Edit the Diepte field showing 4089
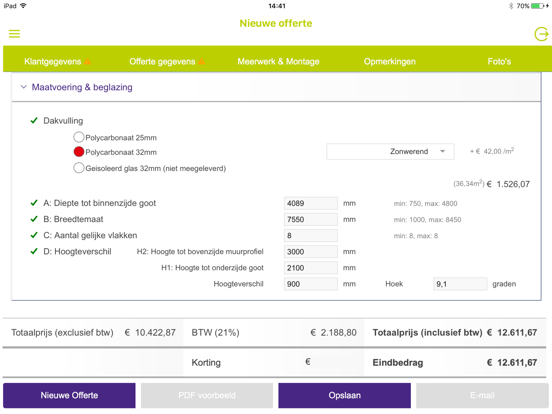Screen dimensions: 552x414 [311, 203]
